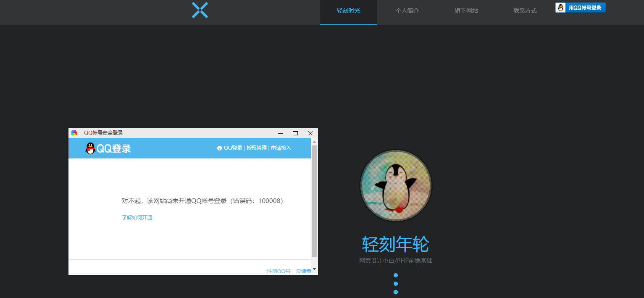Select the active 轻刻时光 tab

(x=348, y=10)
